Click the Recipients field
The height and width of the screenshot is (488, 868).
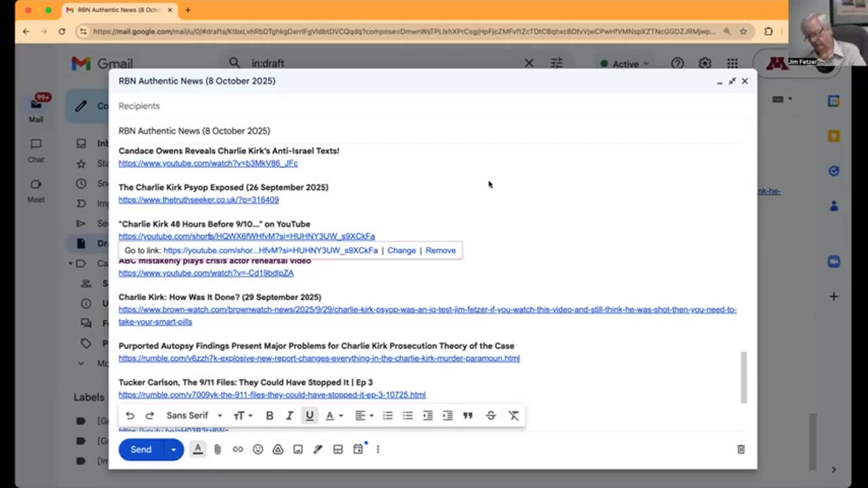(432, 106)
